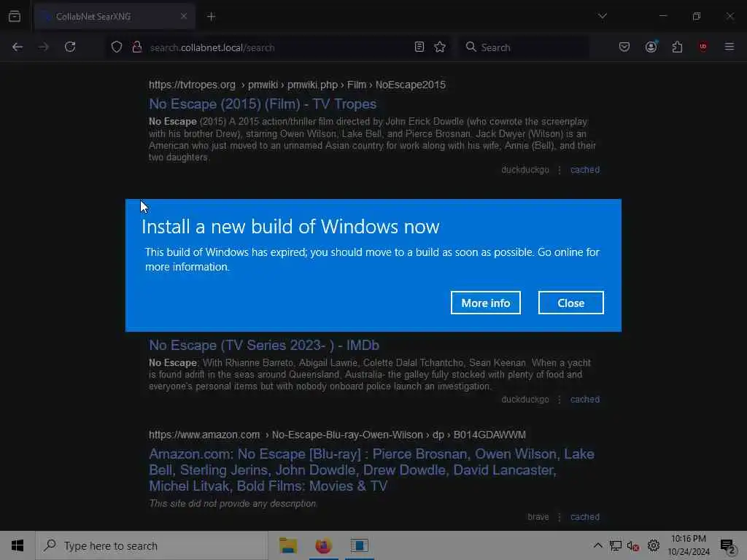The height and width of the screenshot is (560, 747).
Task: Click Close in Windows build dialog
Action: pos(570,303)
